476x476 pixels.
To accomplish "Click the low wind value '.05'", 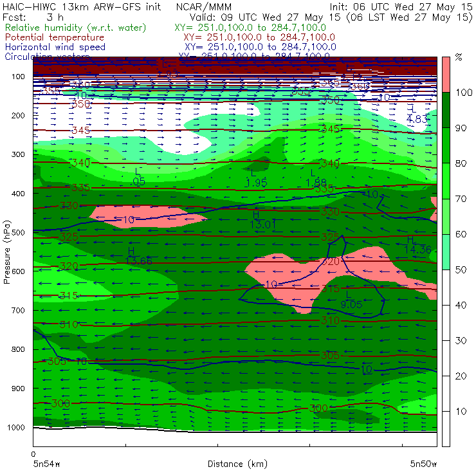I will [x=139, y=182].
